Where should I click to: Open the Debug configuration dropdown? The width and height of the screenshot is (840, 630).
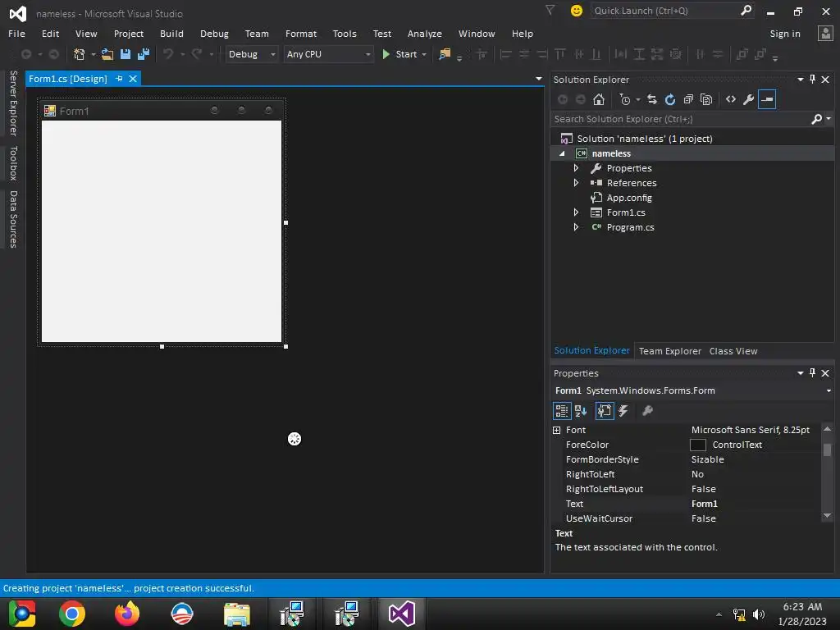(x=252, y=54)
